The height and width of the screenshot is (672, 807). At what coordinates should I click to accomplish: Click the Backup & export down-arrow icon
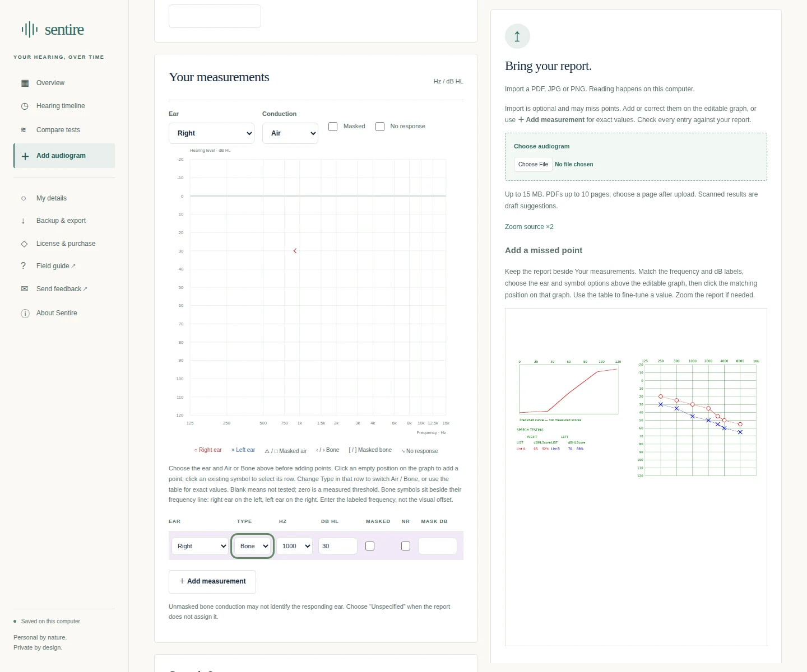23,221
